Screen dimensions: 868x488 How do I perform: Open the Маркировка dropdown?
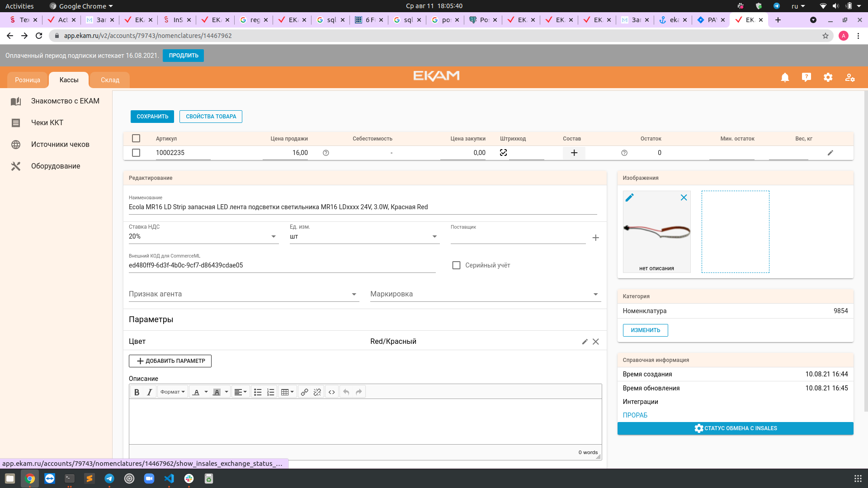click(x=486, y=294)
